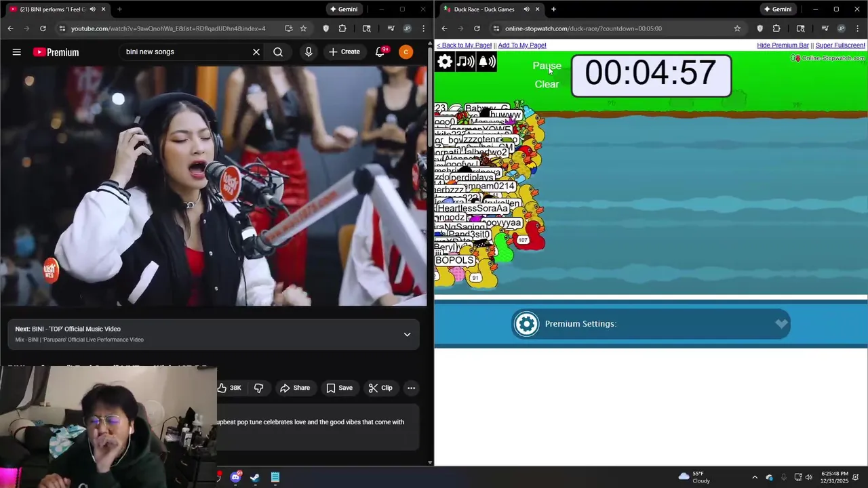
Task: Dislike the YouTube video
Action: [258, 388]
